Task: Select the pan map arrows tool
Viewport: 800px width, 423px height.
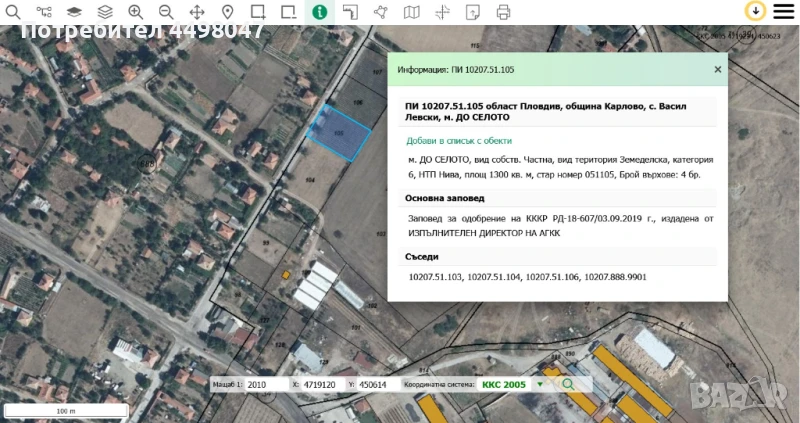Action: [197, 12]
